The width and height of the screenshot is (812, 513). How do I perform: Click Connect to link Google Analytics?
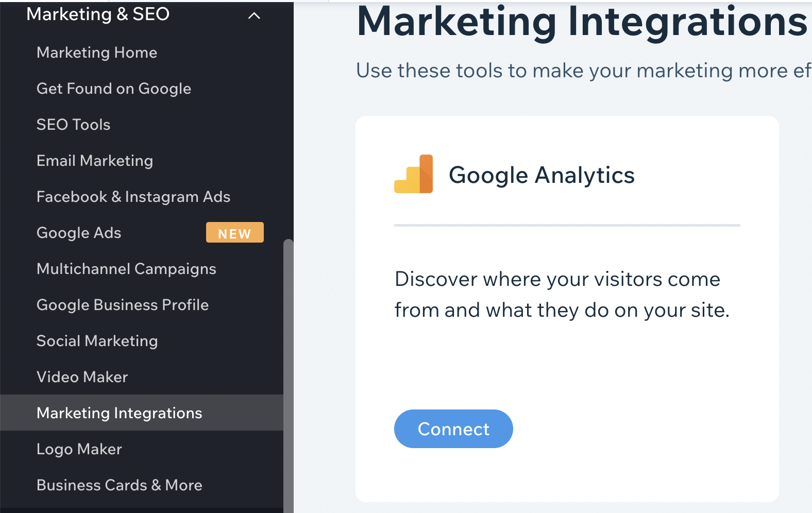click(x=453, y=429)
